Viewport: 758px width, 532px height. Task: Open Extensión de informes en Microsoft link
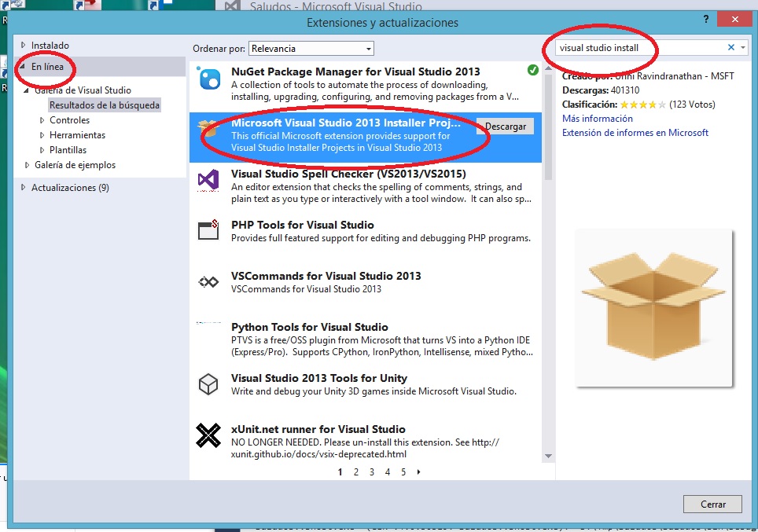(x=635, y=132)
